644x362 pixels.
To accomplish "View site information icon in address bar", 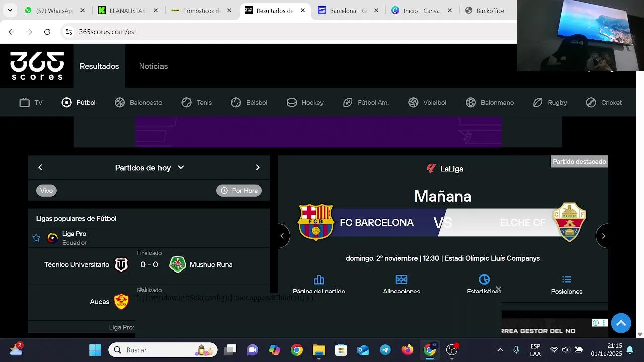I will tap(69, 32).
